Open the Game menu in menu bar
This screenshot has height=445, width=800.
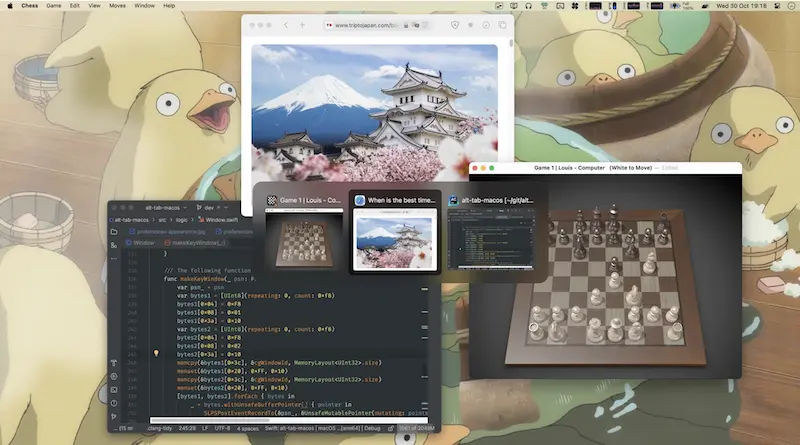click(53, 6)
